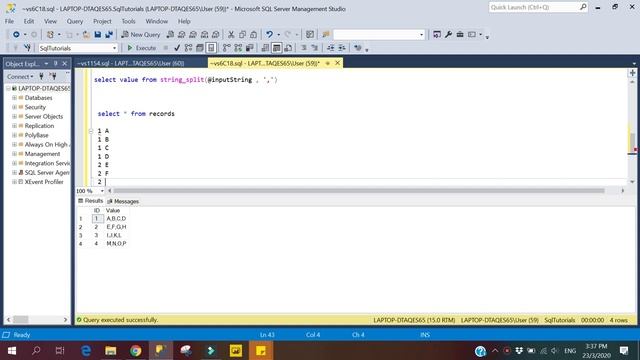Click the editor horizontal scrollbar
The height and width of the screenshot is (360, 640).
(x=359, y=191)
